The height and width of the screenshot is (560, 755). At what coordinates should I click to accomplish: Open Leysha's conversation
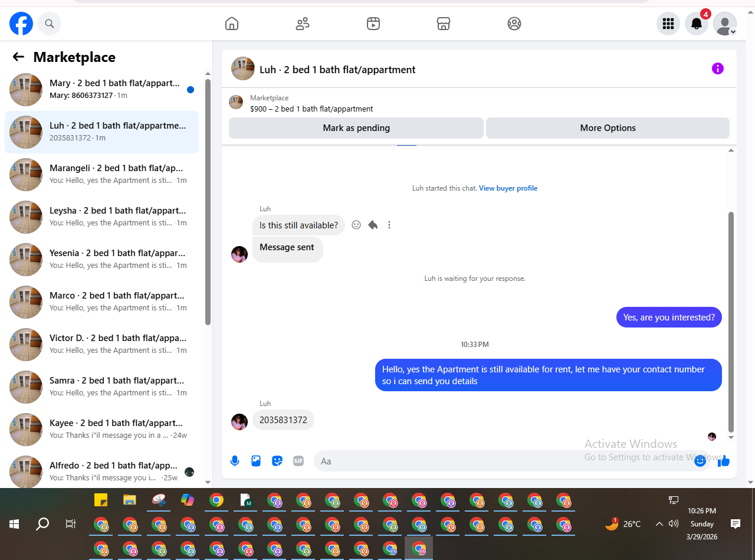101,217
